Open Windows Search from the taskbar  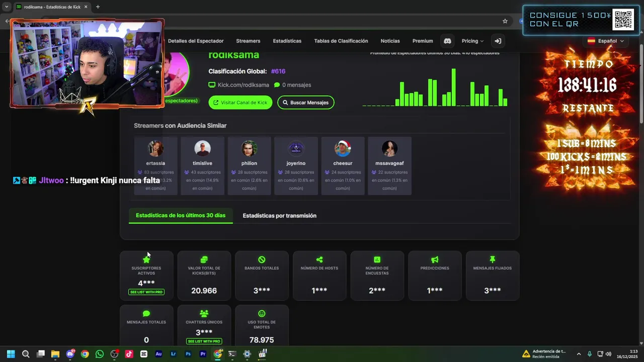26,354
